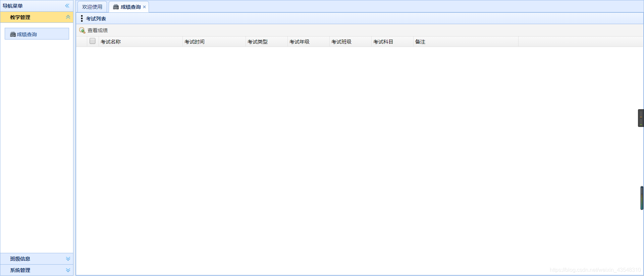This screenshot has height=276, width=644.
Task: Collapse the 教学管理 accordion section
Action: 68,17
